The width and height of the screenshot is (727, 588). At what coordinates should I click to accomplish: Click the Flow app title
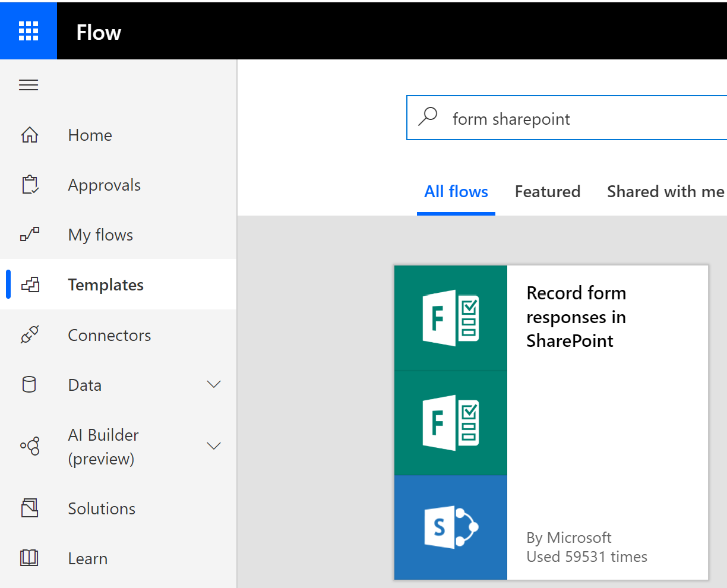99,32
